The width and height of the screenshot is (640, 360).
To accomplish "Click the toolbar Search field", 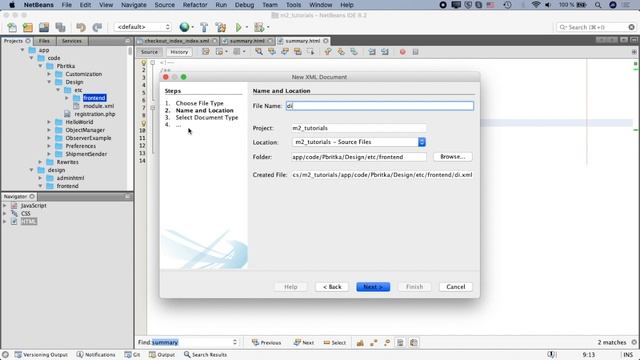I will click(596, 27).
